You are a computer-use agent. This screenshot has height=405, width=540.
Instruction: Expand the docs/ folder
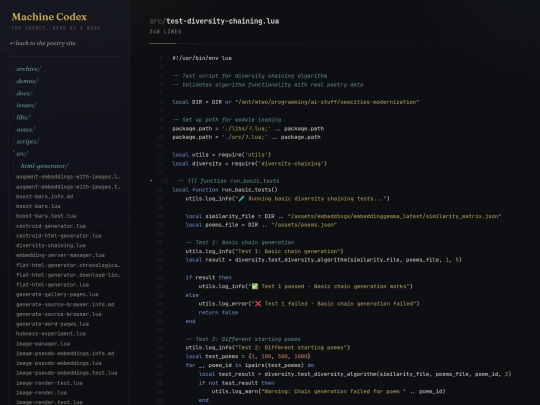point(24,93)
